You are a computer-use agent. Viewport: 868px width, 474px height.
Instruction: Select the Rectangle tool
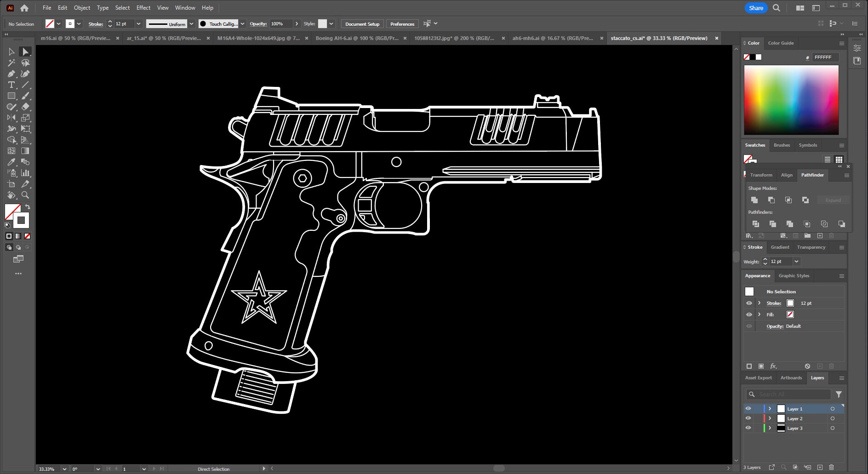pyautogui.click(x=11, y=96)
